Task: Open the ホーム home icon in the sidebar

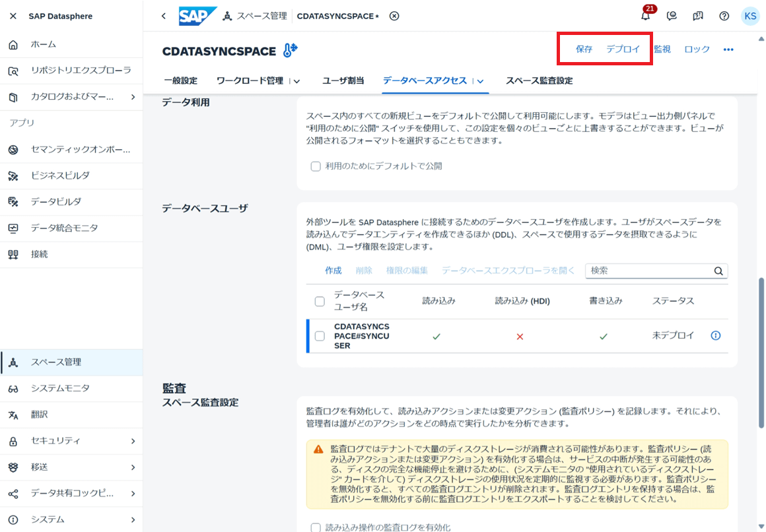Action: coord(13,44)
